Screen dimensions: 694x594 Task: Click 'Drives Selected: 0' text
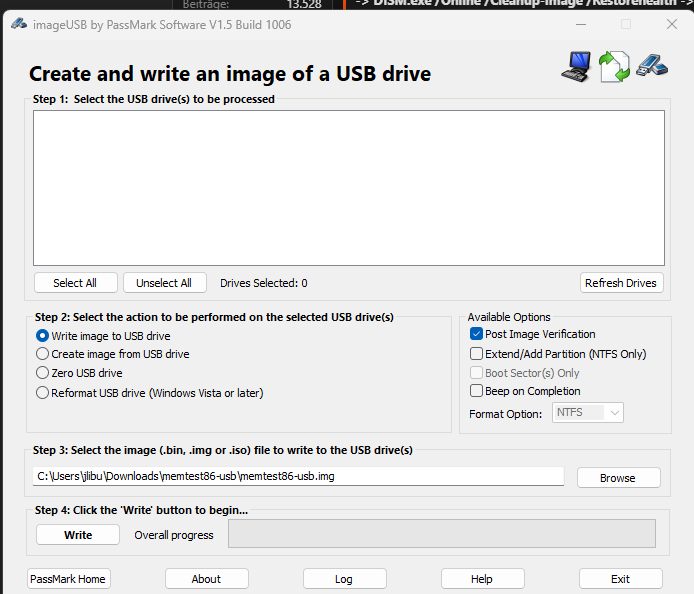pyautogui.click(x=264, y=283)
